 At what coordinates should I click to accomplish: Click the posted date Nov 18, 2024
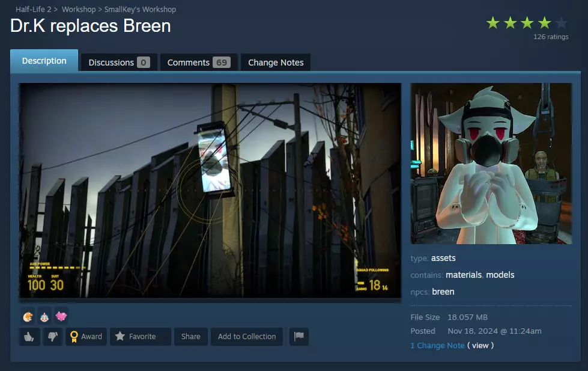click(495, 331)
